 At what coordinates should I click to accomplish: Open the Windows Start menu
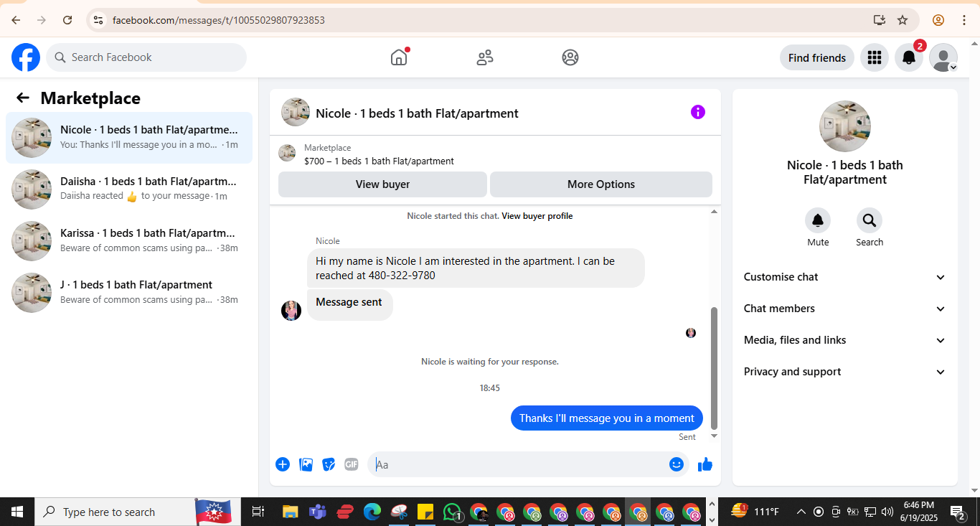[17, 512]
